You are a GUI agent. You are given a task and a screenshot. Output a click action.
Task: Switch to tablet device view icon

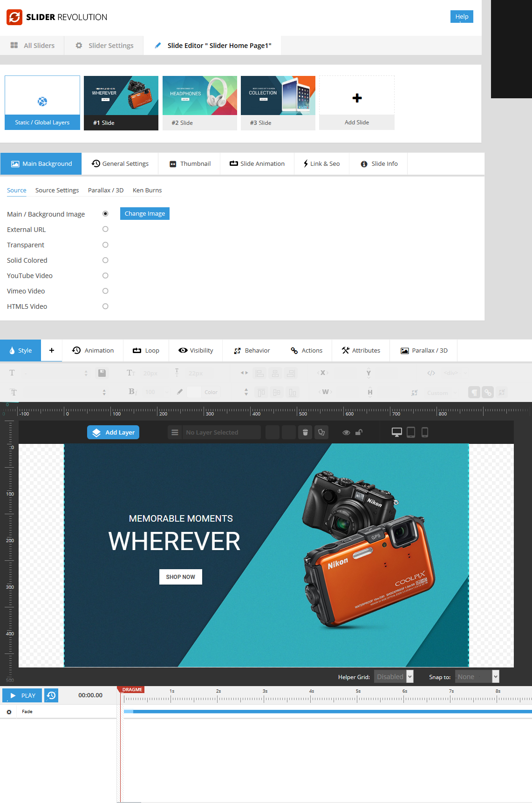pos(411,432)
